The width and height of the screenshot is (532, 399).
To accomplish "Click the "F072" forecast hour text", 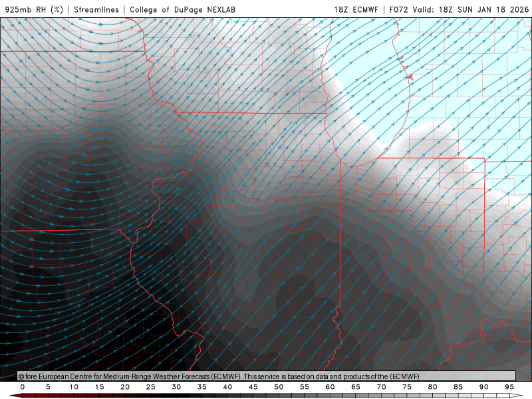I will click(x=398, y=9).
